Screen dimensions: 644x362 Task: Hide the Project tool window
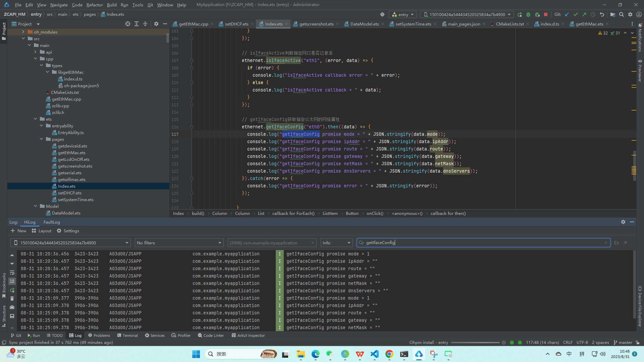pos(165,24)
